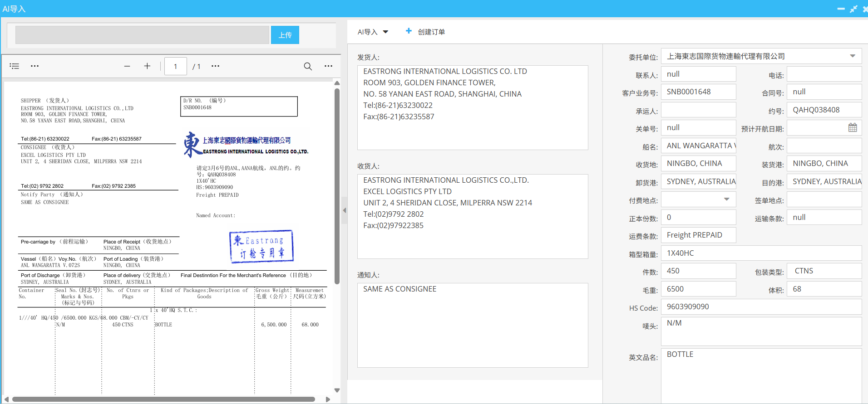Click the 承运人 field
868x404 pixels.
click(698, 110)
